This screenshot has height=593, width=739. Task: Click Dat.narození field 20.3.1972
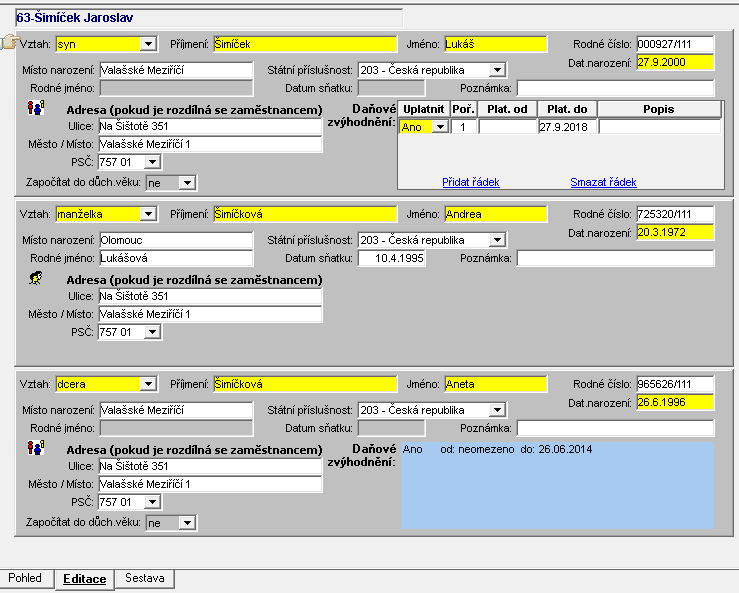point(675,232)
